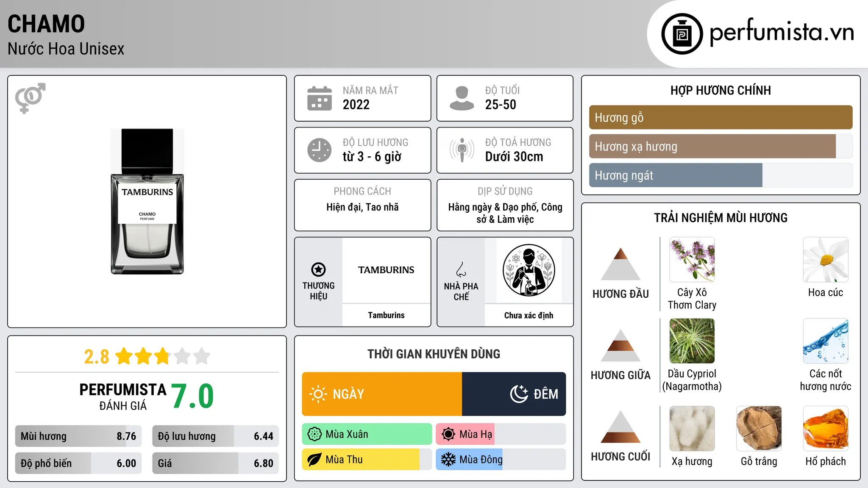868x488 pixels.
Task: Click the perfumista.vn bottle logo icon
Action: point(682,34)
